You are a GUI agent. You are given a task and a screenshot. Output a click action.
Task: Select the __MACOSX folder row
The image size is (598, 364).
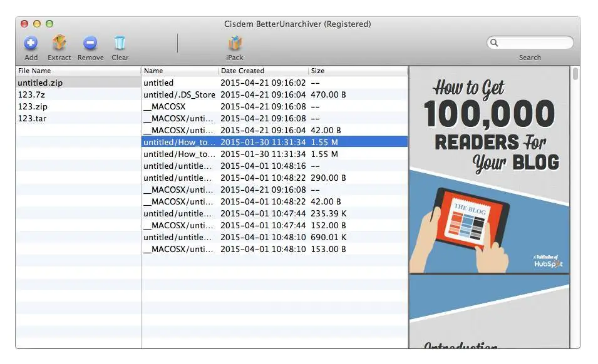click(x=275, y=106)
